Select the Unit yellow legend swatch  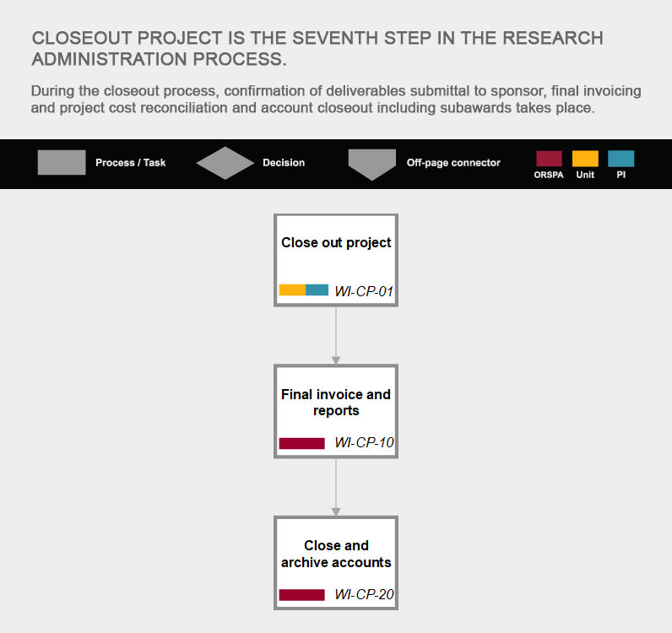pos(585,159)
